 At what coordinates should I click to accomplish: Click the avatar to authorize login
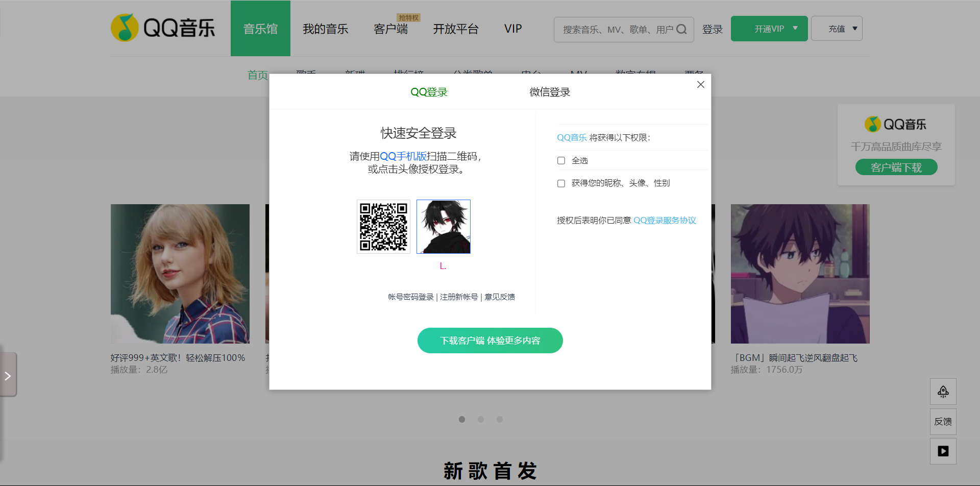pyautogui.click(x=444, y=227)
